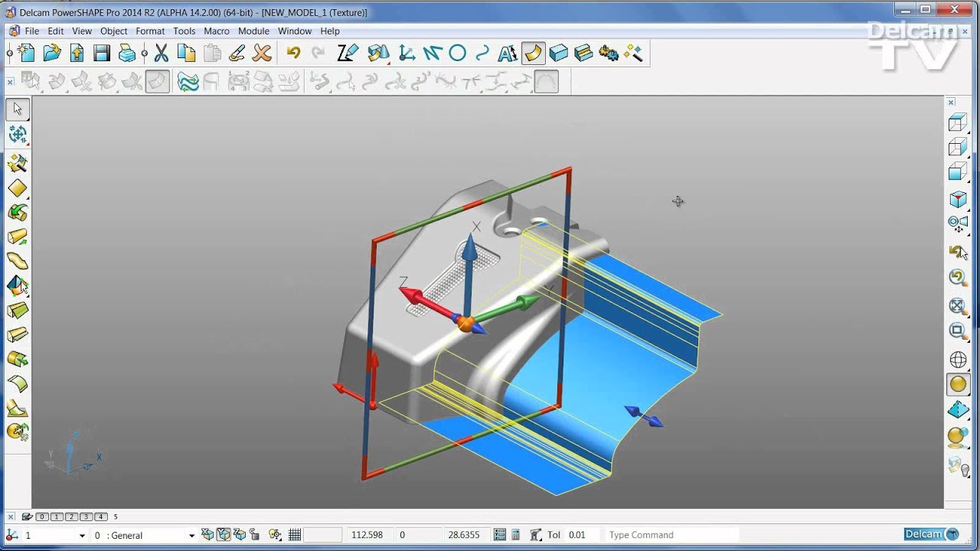Click the Smart Surfacer wand icon
Viewport: 980px width, 551px height.
17,163
